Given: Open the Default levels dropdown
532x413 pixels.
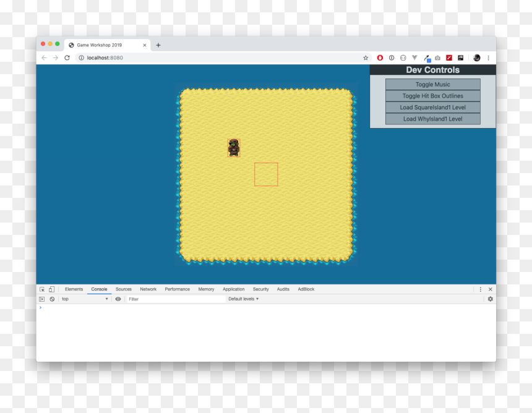Looking at the screenshot, I should pos(243,299).
